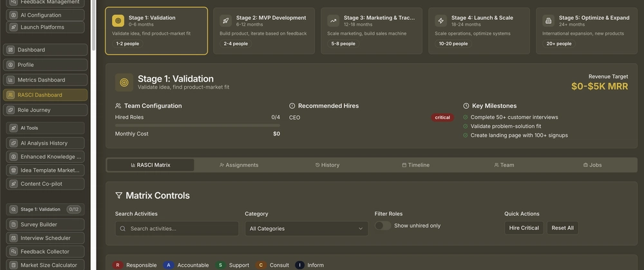Click AI Tools rocket icon
The image size is (644, 270).
(14, 128)
